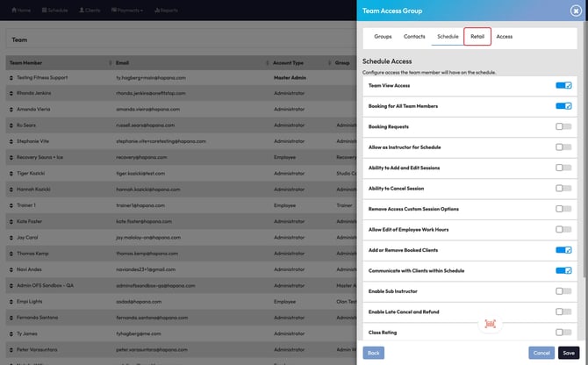The height and width of the screenshot is (365, 588).
Task: Click the orange scan widget icon
Action: coord(490,323)
